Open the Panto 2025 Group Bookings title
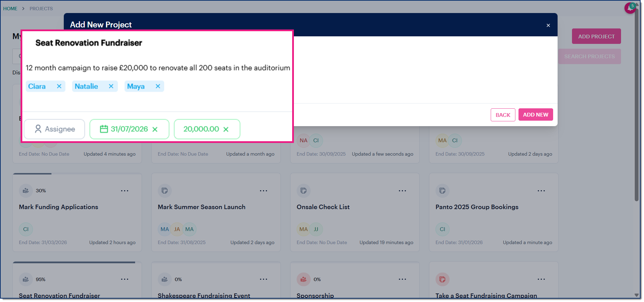This screenshot has height=302, width=644. [477, 207]
